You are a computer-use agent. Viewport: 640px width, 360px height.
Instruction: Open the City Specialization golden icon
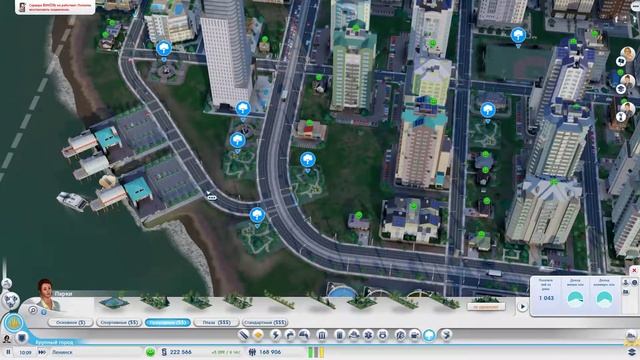14,323
